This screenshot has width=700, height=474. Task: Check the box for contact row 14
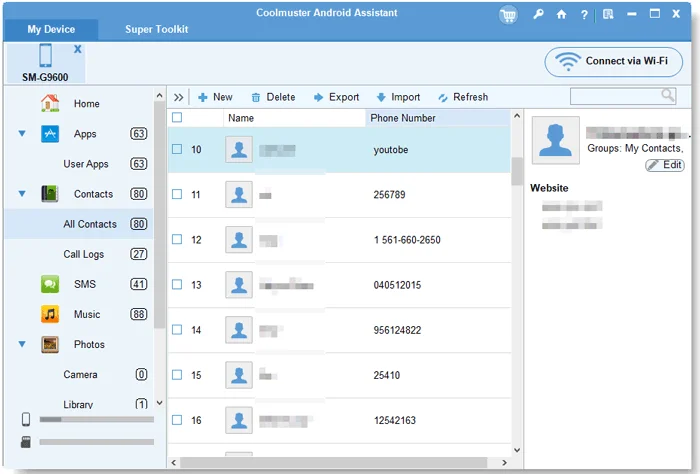pyautogui.click(x=177, y=329)
